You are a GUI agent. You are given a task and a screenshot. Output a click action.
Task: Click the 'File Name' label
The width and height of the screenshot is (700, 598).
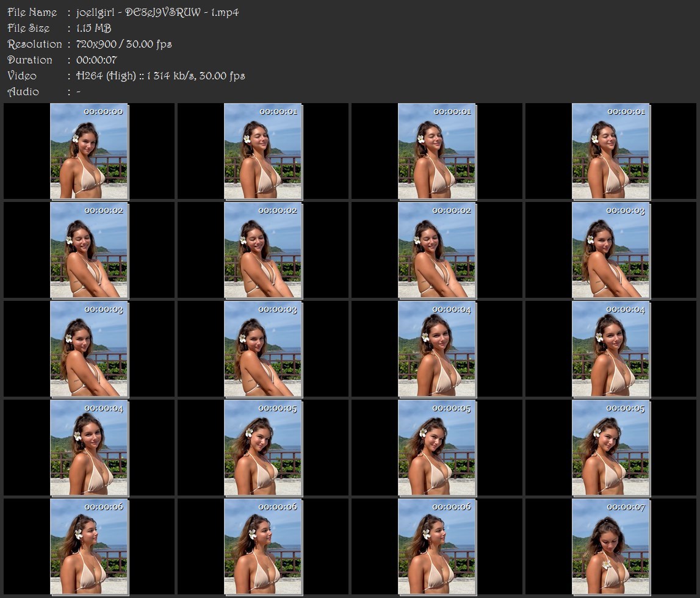pos(32,12)
